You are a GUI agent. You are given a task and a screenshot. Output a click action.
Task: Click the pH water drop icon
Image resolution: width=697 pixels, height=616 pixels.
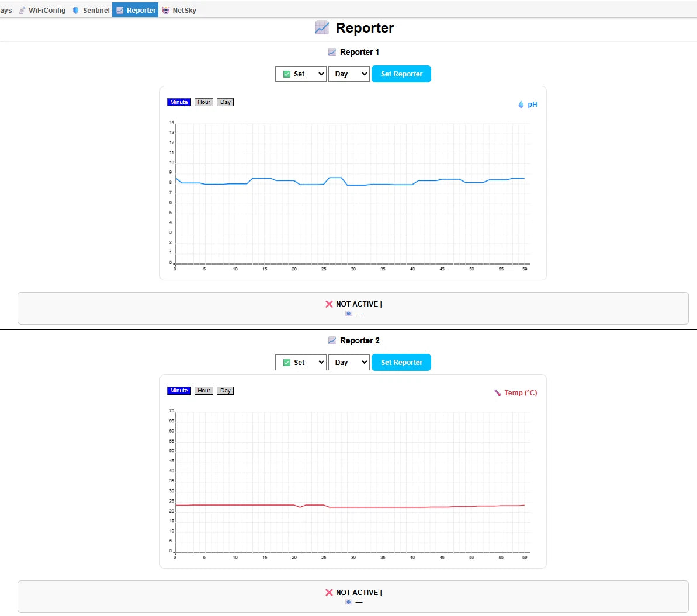[x=521, y=105]
